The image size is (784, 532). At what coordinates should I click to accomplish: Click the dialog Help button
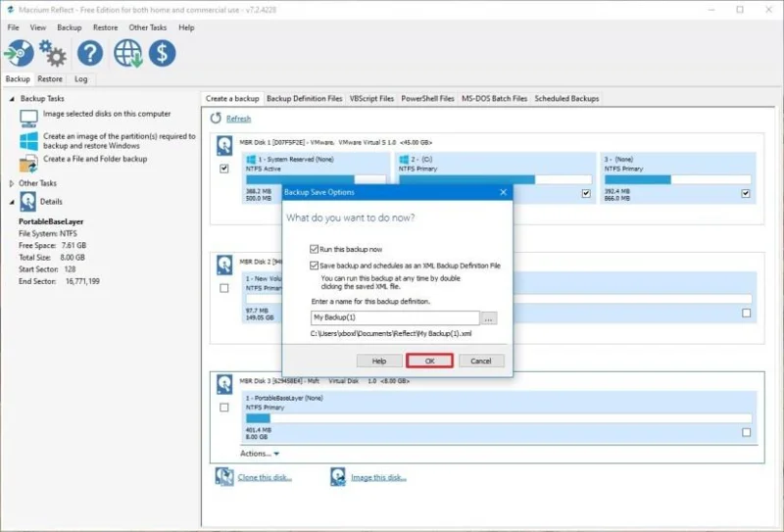point(379,361)
